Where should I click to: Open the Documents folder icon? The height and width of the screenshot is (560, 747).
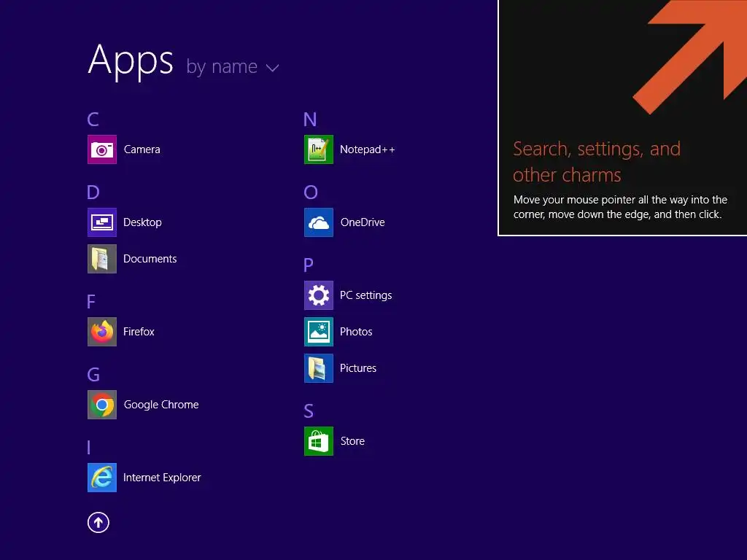102,259
